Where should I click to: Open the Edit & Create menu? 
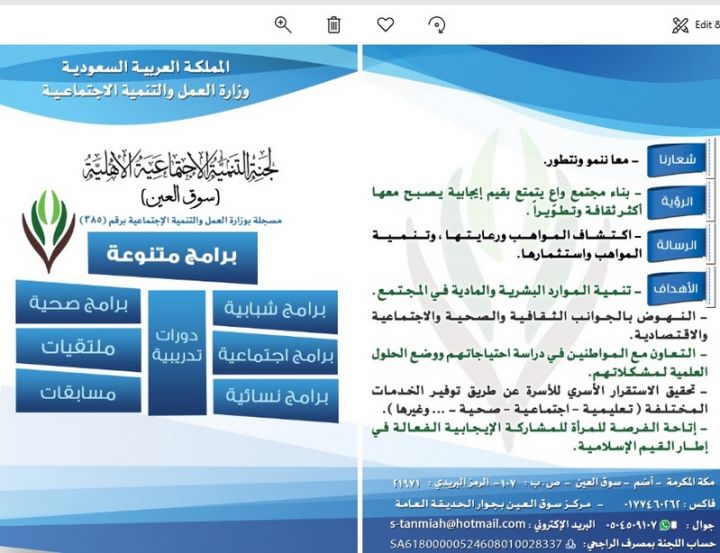(x=696, y=25)
